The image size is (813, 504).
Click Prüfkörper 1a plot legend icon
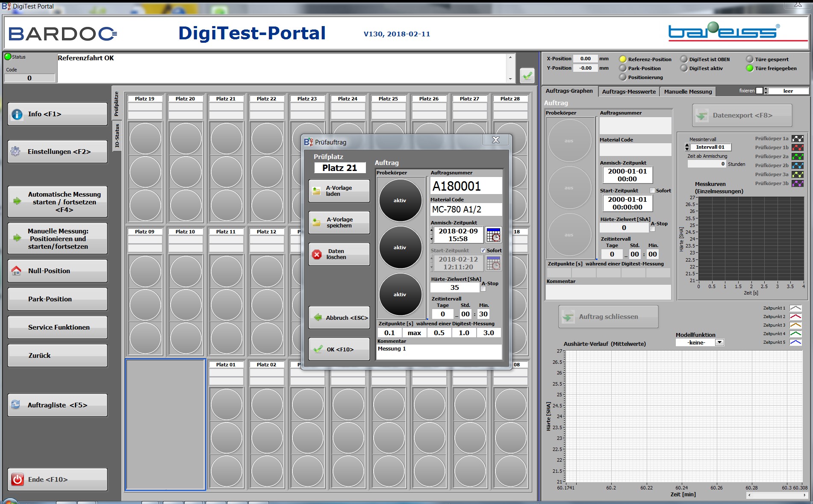coord(798,139)
